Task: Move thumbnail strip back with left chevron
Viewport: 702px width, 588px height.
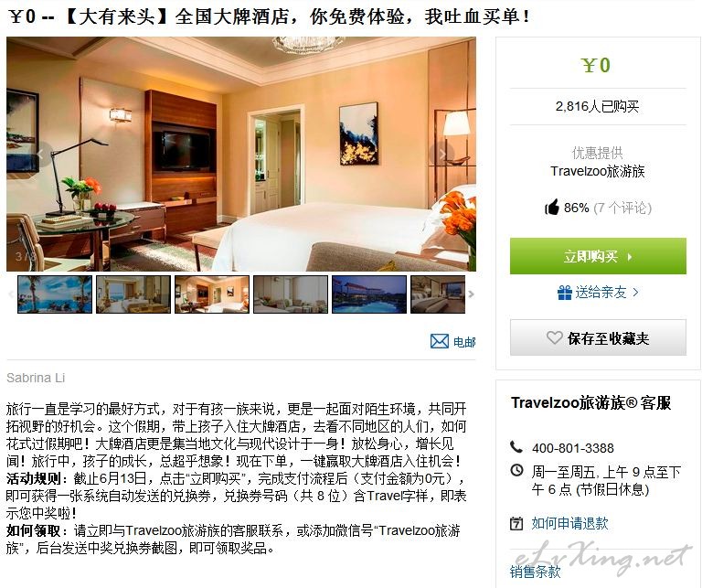Action: click(11, 294)
